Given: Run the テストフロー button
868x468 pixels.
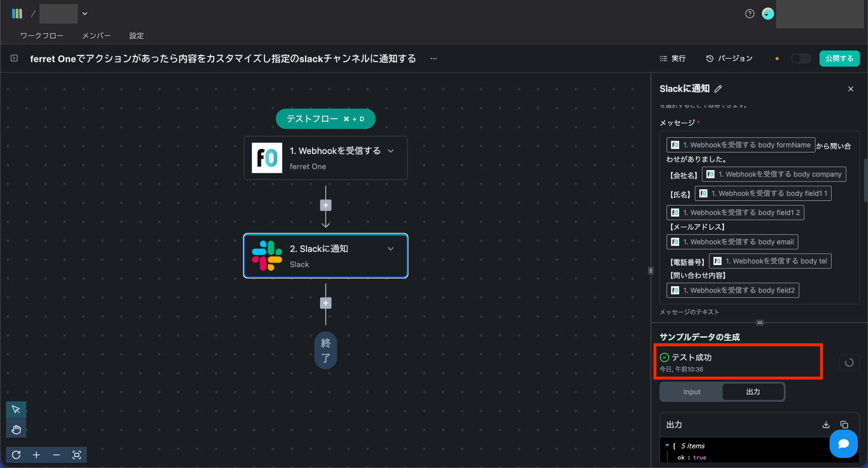Looking at the screenshot, I should pyautogui.click(x=326, y=119).
